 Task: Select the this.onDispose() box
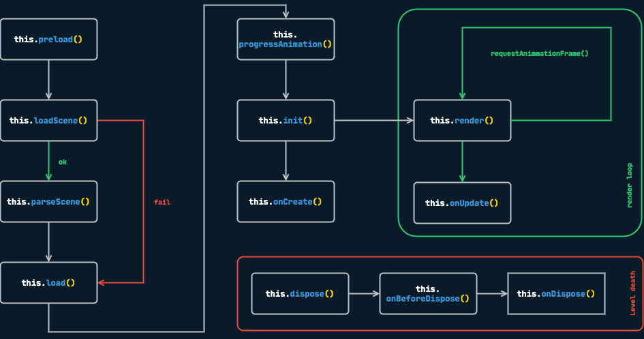click(x=556, y=293)
